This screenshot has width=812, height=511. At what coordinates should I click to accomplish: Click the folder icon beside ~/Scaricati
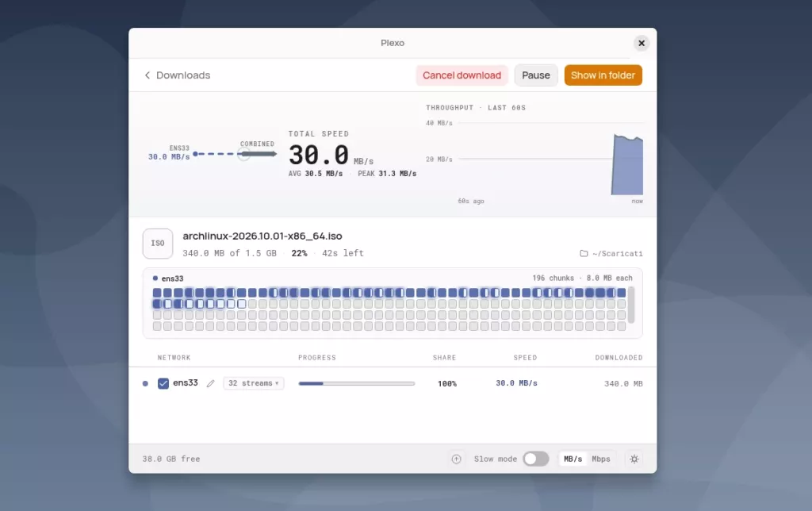point(584,253)
